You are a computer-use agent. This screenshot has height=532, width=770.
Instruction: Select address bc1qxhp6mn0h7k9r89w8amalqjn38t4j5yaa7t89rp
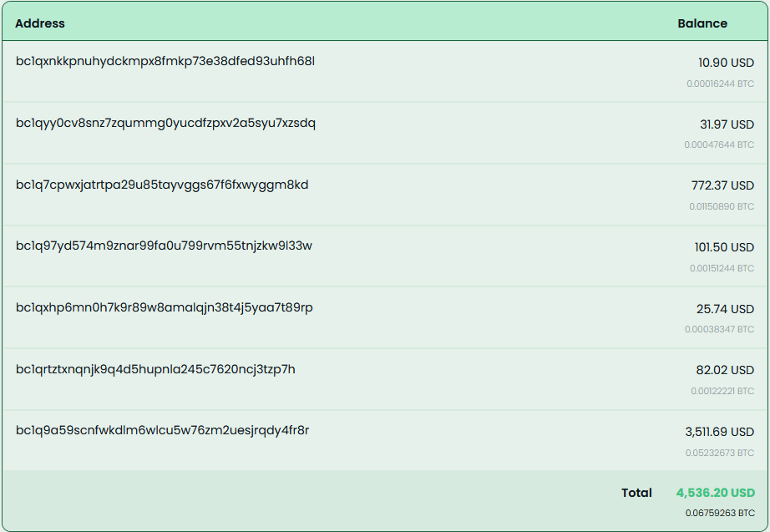164,308
